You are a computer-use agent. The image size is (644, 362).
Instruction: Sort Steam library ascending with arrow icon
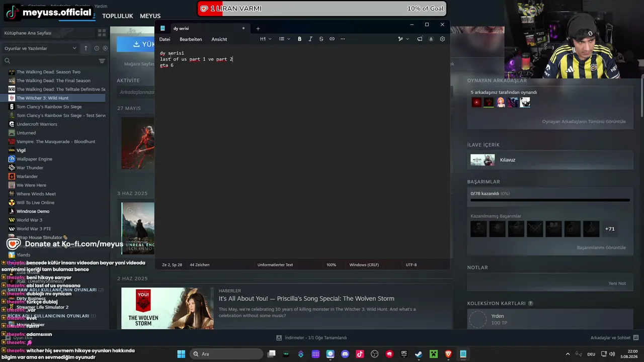86,48
